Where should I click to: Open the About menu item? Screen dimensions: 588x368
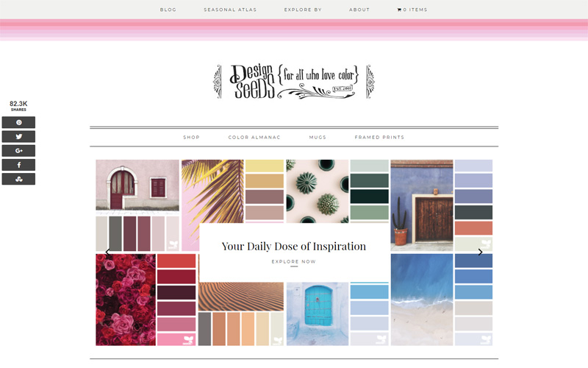[359, 10]
